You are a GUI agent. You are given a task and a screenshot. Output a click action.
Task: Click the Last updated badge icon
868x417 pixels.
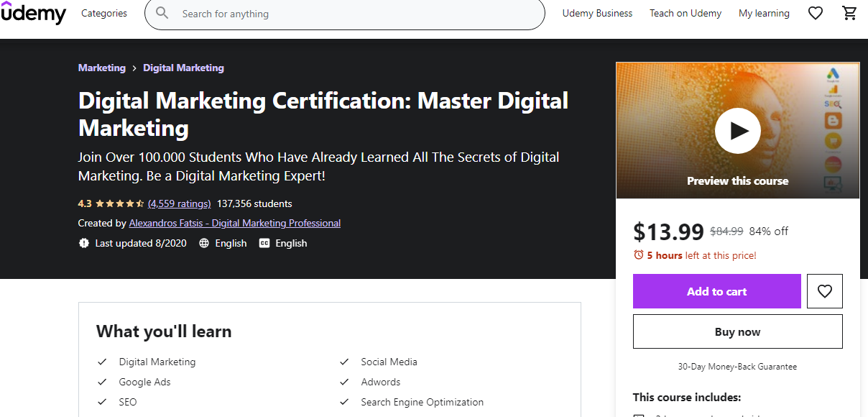click(84, 243)
